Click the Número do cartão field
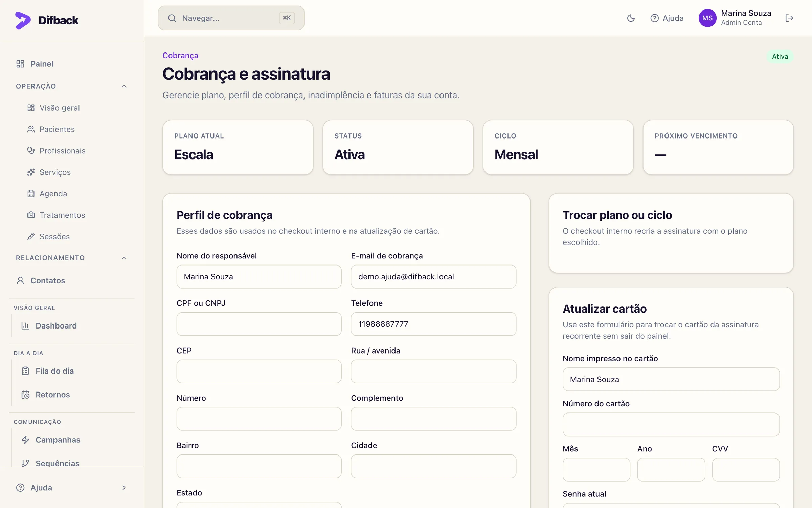 click(671, 424)
